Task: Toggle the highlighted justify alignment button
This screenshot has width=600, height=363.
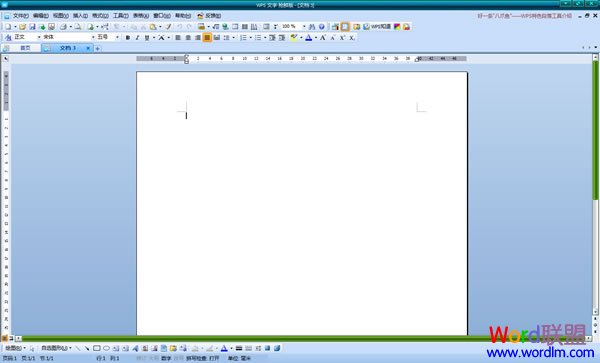Action: (x=207, y=37)
